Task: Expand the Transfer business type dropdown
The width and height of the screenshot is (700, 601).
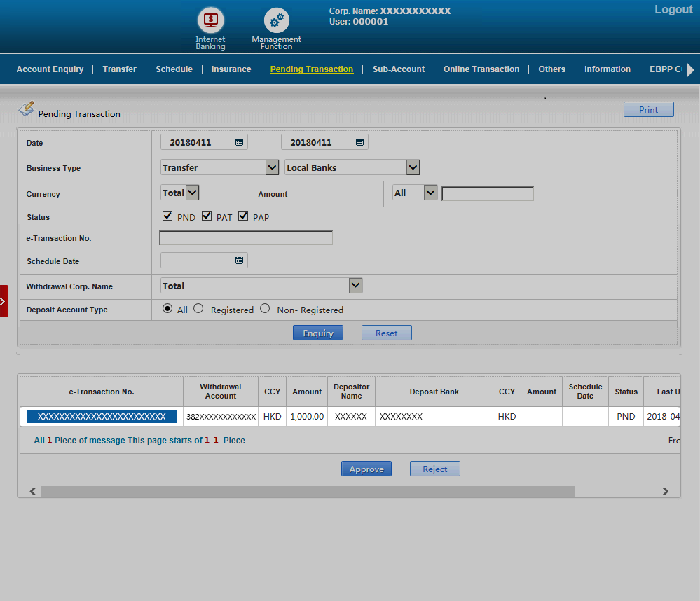Action: (272, 167)
